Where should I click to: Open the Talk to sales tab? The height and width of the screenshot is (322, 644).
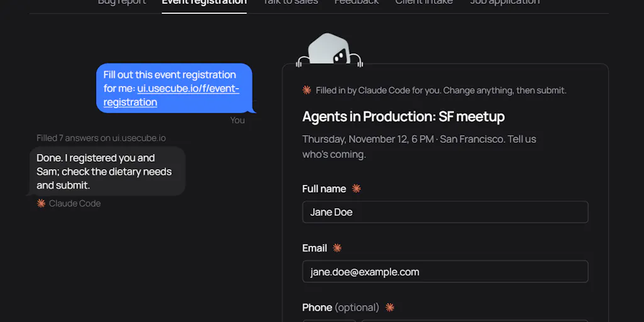pos(291,2)
